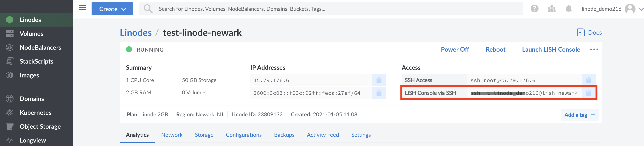Copy the LISH Console via SSH command

tap(589, 93)
